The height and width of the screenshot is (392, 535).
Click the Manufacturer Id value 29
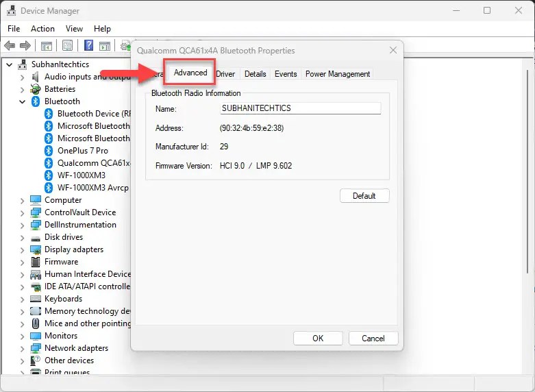(x=224, y=147)
